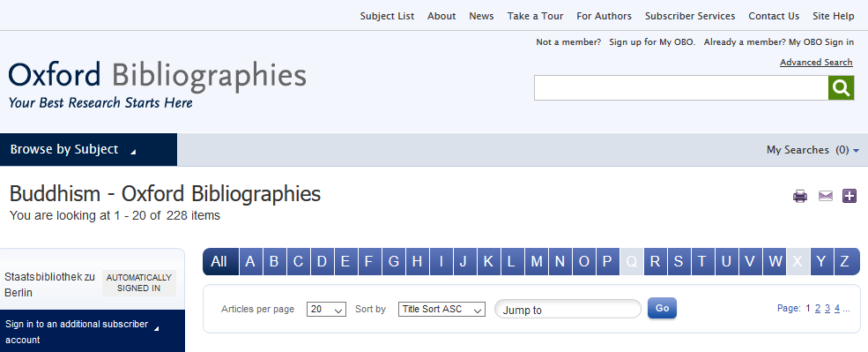Viewport: 868px width, 352px height.
Task: Open the Advanced Search link
Action: point(816,62)
